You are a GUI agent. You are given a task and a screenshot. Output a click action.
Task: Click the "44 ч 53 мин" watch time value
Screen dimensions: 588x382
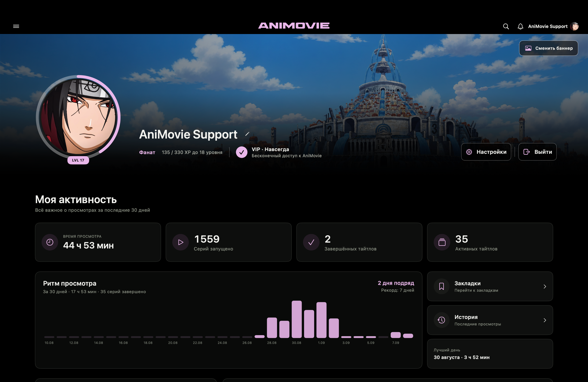coord(88,245)
